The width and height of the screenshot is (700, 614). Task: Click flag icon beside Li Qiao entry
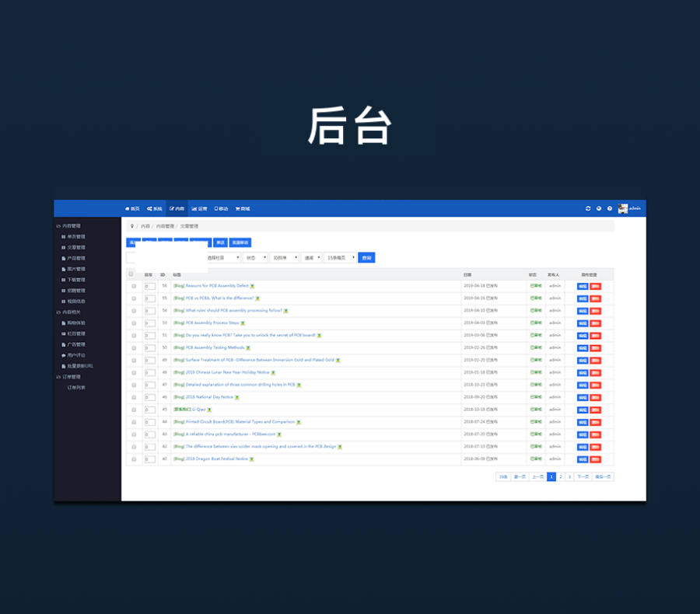coord(209,410)
